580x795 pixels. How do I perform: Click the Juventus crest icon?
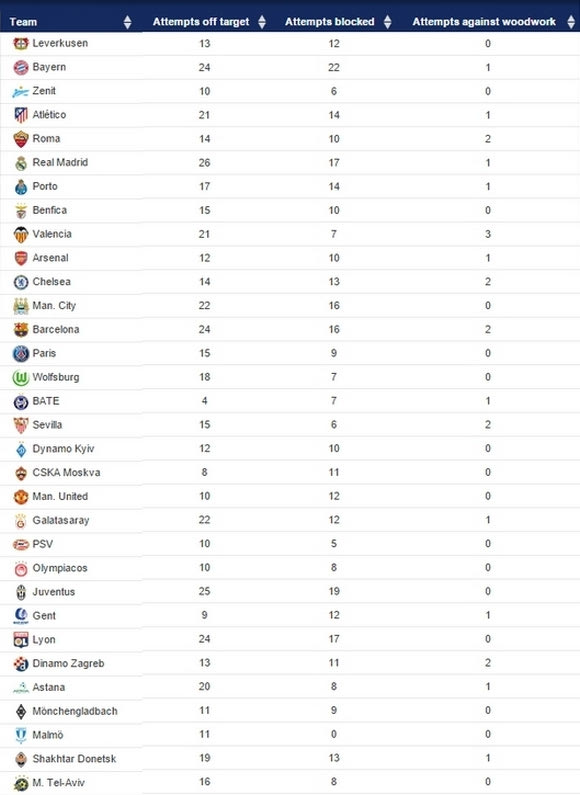point(21,592)
